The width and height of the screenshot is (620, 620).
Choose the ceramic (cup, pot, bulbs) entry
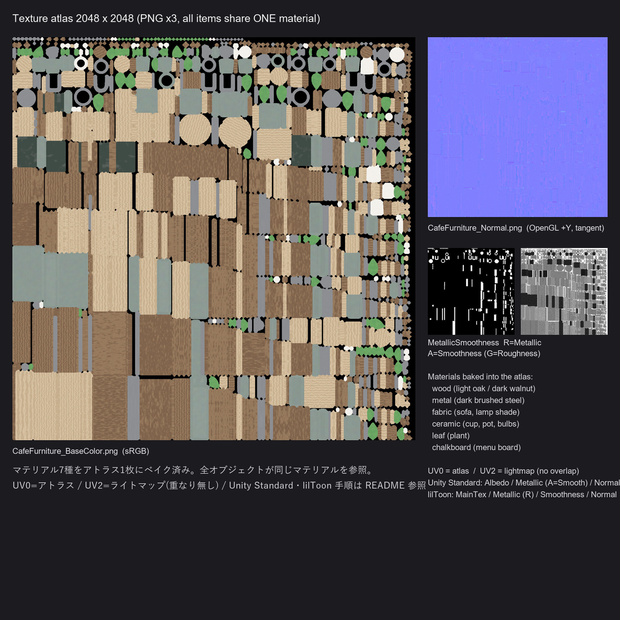click(476, 424)
